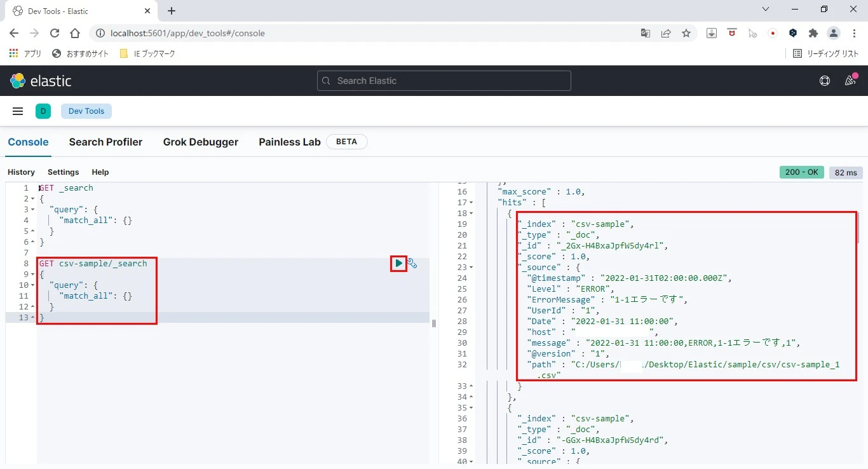Switch to Grok Debugger tab
The height and width of the screenshot is (469, 868).
point(201,142)
